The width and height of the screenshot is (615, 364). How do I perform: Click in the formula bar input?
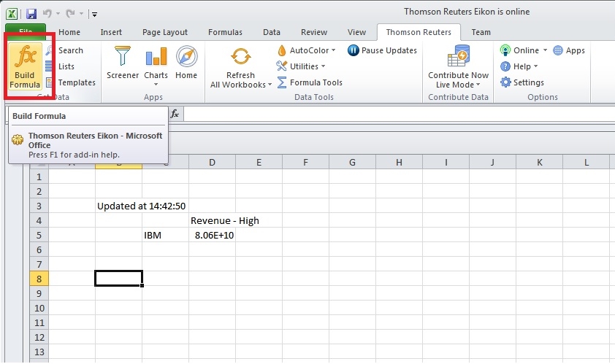[x=399, y=114]
